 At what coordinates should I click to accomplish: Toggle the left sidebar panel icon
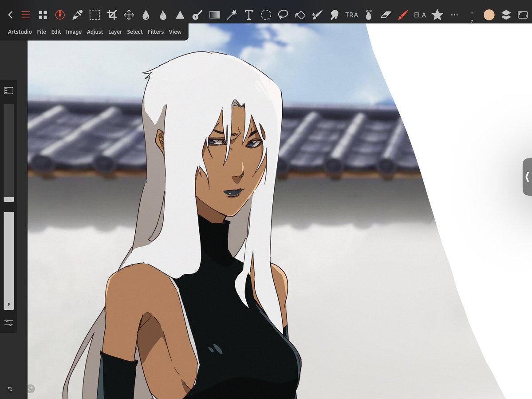(8, 91)
